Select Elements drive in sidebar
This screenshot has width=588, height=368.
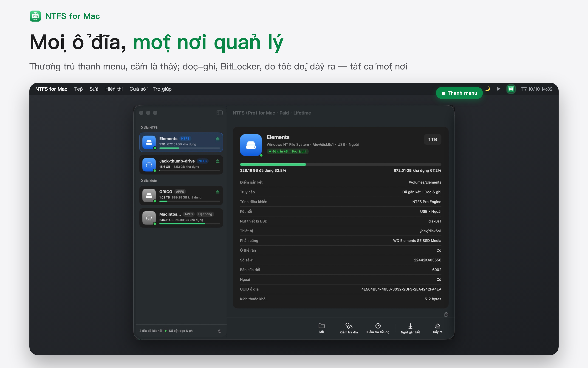[181, 142]
